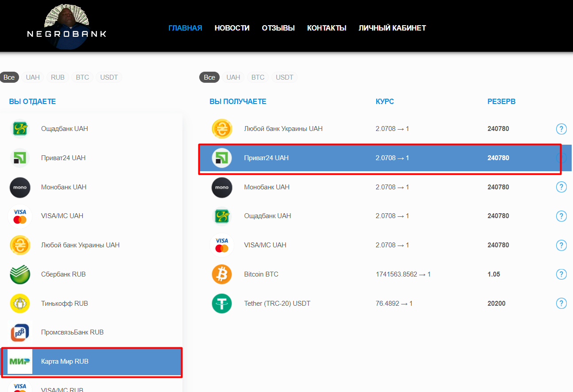Select Приват24 UAH in give list

pos(91,158)
